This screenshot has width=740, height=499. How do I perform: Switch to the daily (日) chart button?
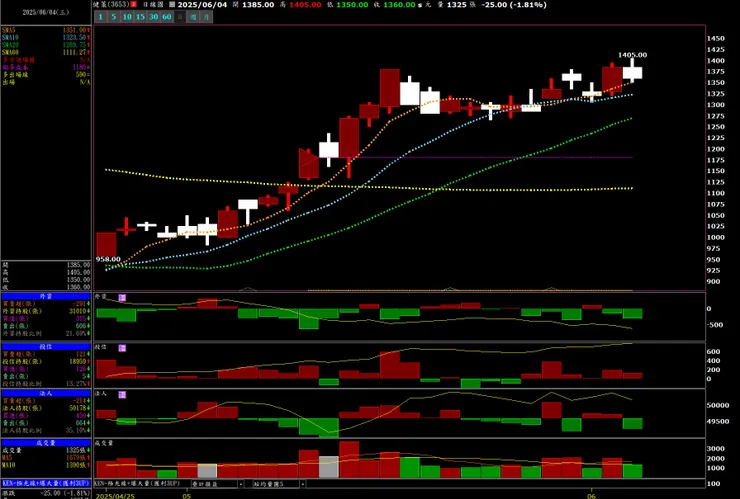click(180, 17)
